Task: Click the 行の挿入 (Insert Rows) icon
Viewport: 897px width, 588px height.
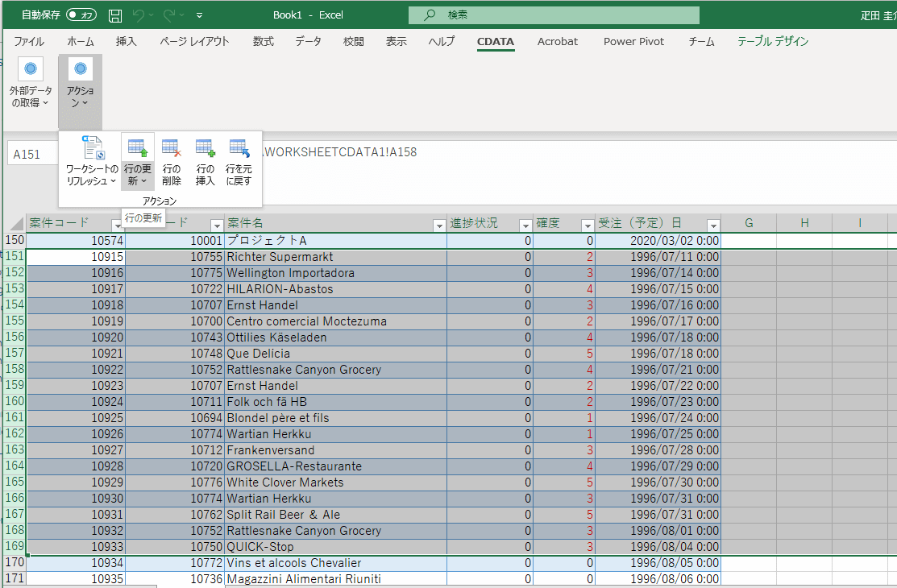Action: pyautogui.click(x=205, y=148)
